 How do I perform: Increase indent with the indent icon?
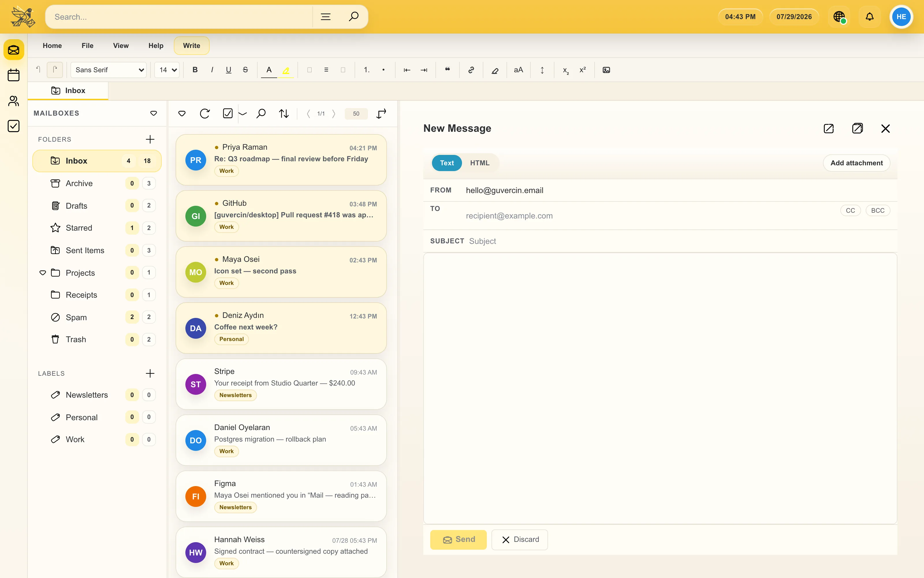pyautogui.click(x=424, y=70)
